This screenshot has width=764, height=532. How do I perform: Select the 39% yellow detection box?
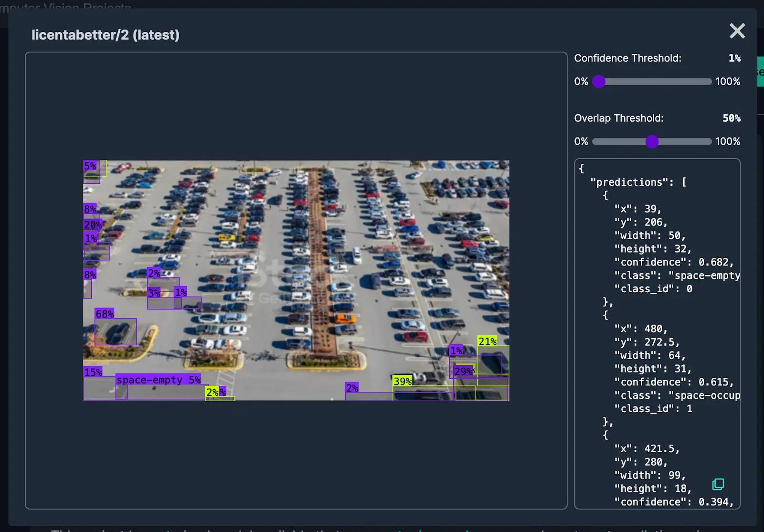[403, 381]
